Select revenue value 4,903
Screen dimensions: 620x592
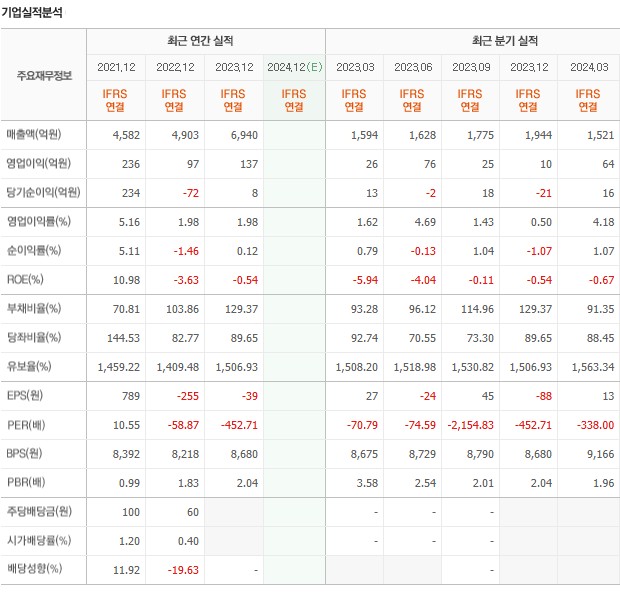[x=185, y=135]
